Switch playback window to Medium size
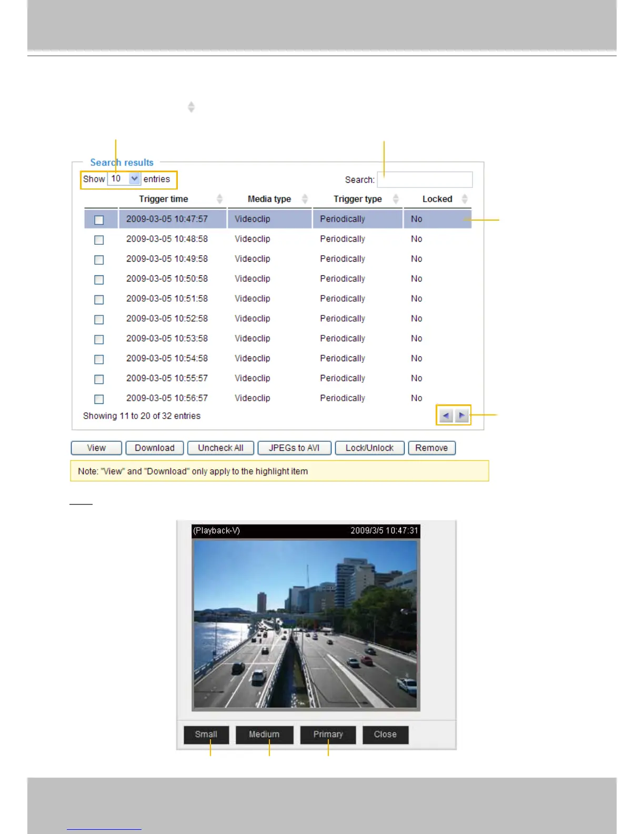The width and height of the screenshot is (644, 834). point(264,734)
